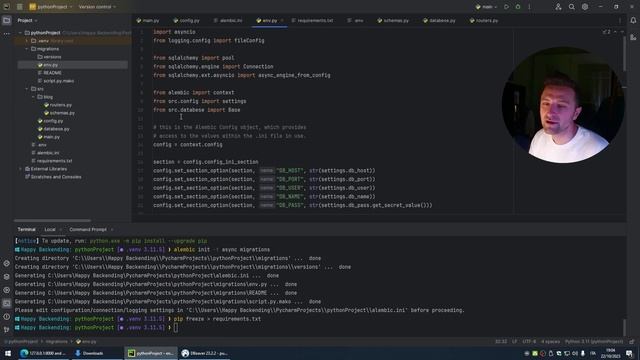The image size is (640, 360).
Task: Open database.py from the project tree
Action: 56,129
